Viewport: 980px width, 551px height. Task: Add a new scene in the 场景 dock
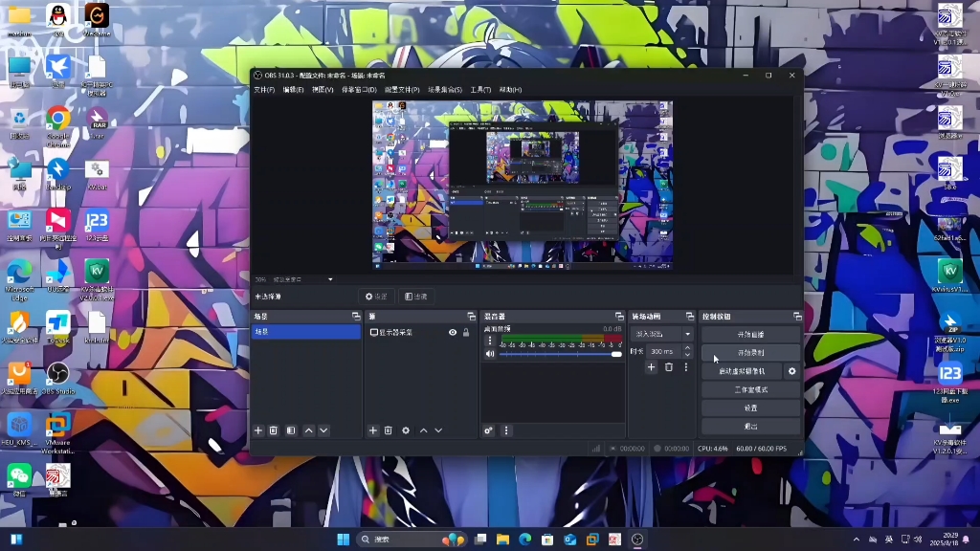click(258, 430)
